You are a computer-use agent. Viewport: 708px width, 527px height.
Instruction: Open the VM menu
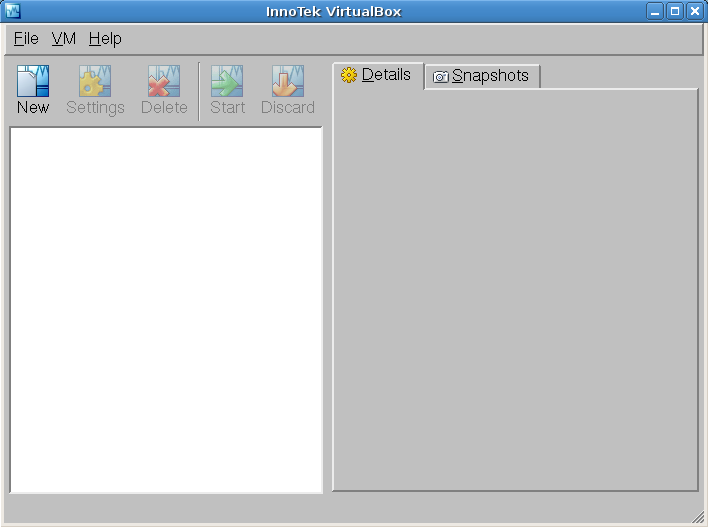pyautogui.click(x=63, y=39)
